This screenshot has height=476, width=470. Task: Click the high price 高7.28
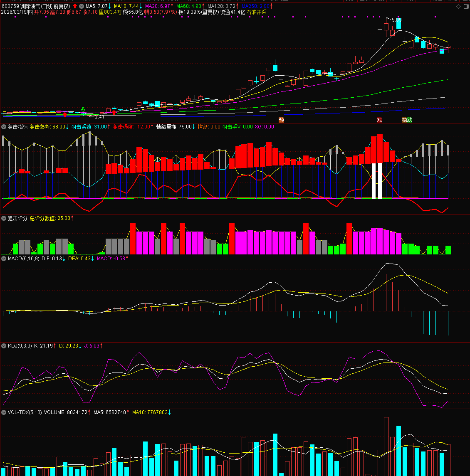(x=58, y=12)
